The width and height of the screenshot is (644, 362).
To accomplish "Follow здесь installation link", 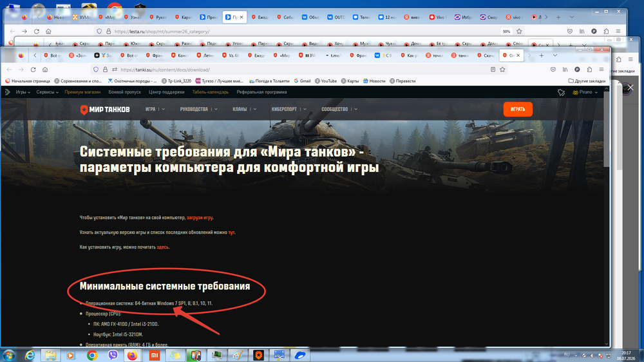I will [162, 247].
